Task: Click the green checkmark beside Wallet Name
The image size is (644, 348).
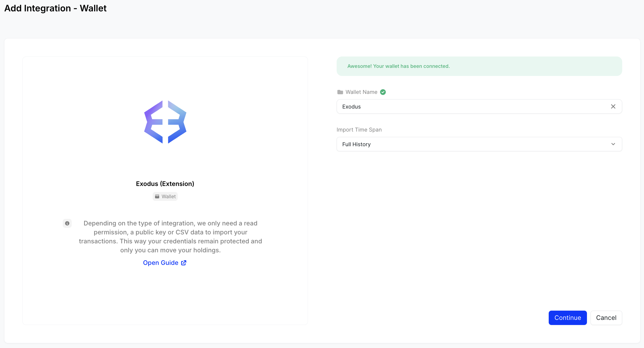Action: point(383,92)
